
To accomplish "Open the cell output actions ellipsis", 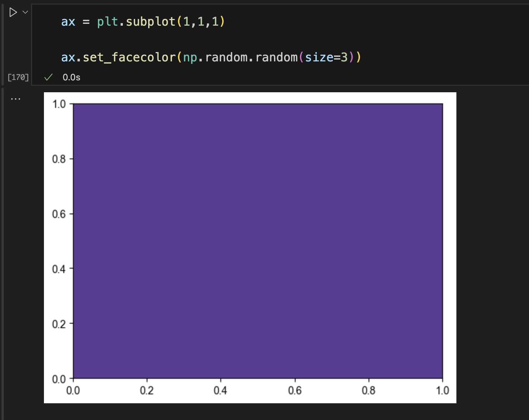I will pos(16,99).
